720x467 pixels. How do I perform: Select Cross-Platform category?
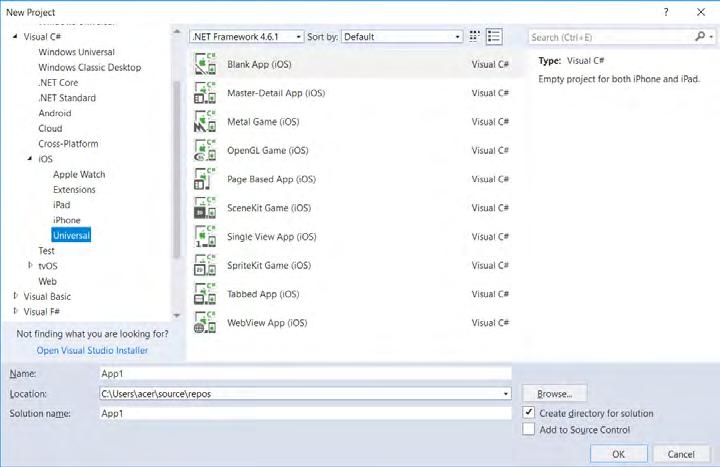point(68,143)
